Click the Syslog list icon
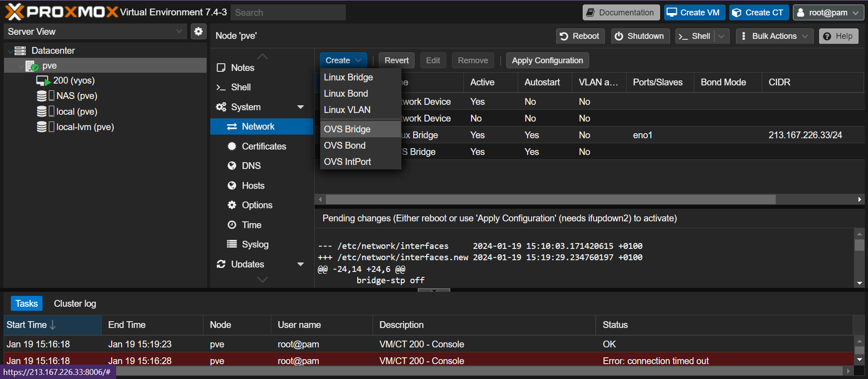This screenshot has height=379, width=868. [x=232, y=244]
